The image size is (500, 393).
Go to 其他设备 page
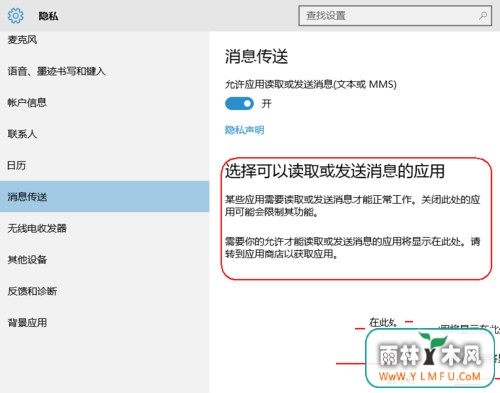point(27,259)
